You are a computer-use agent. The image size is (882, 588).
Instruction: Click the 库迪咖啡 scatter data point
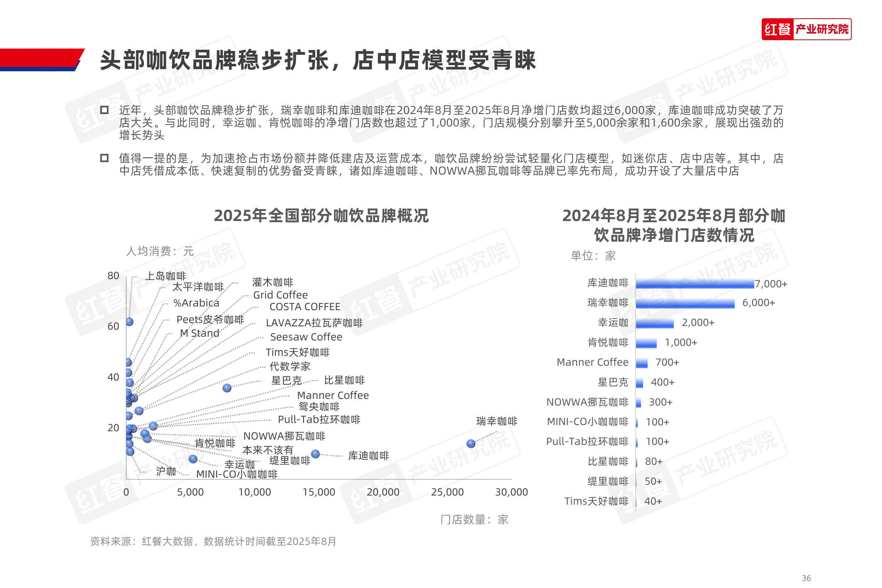pyautogui.click(x=315, y=454)
